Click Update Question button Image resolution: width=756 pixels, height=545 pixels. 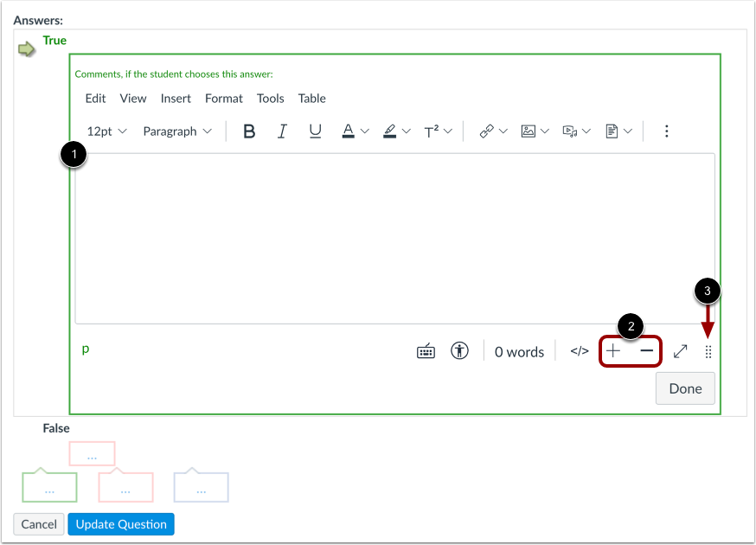(x=121, y=524)
